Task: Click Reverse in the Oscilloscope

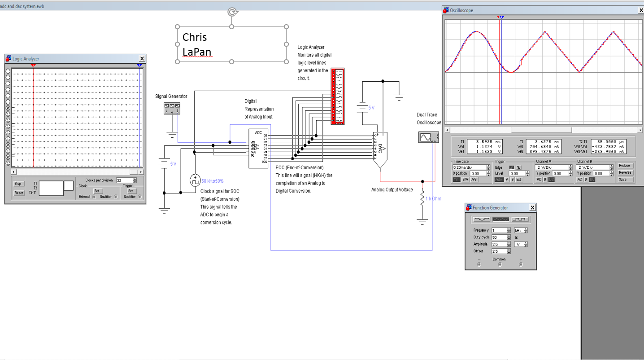Action: tap(625, 172)
